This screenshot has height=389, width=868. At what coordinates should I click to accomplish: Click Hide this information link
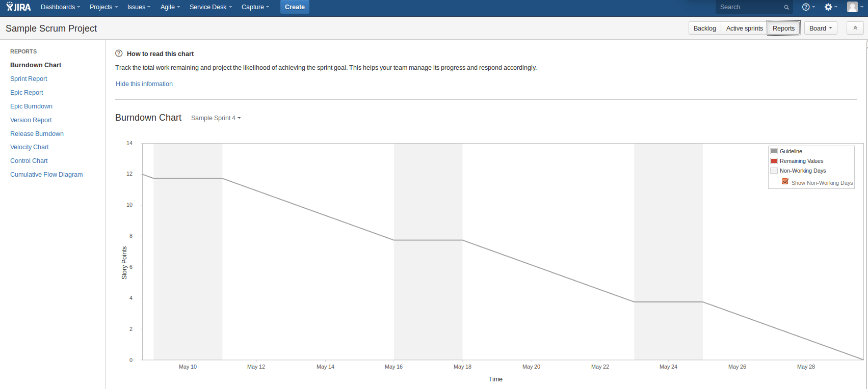coord(144,84)
